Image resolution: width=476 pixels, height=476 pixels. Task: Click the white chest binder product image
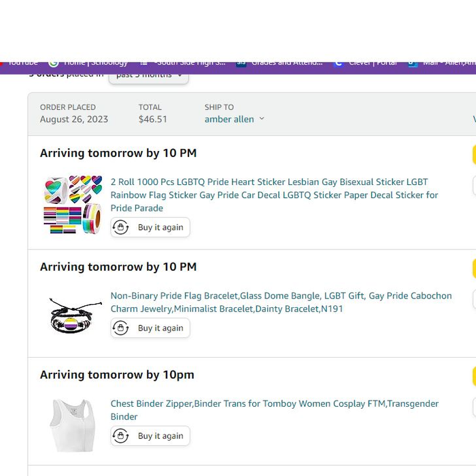pos(72,424)
